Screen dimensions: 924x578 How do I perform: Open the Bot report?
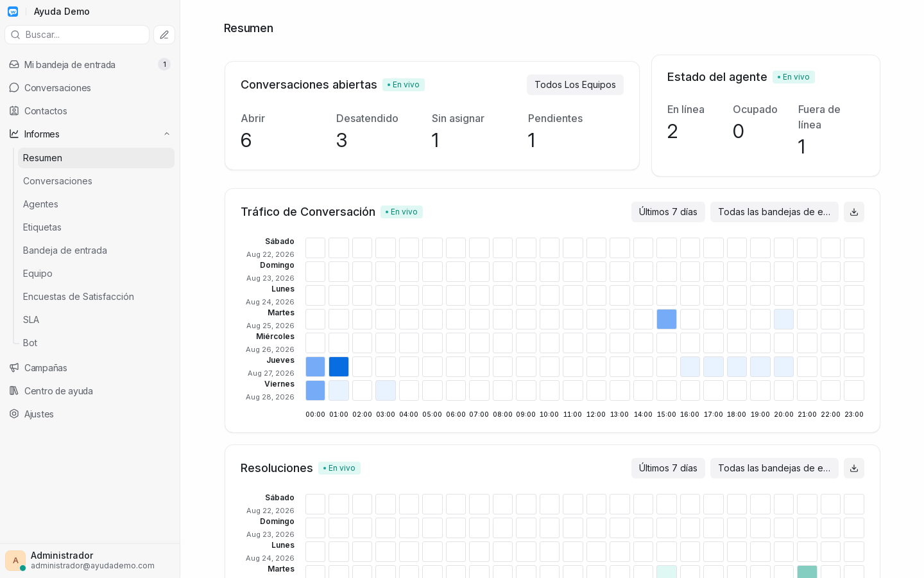(96, 343)
